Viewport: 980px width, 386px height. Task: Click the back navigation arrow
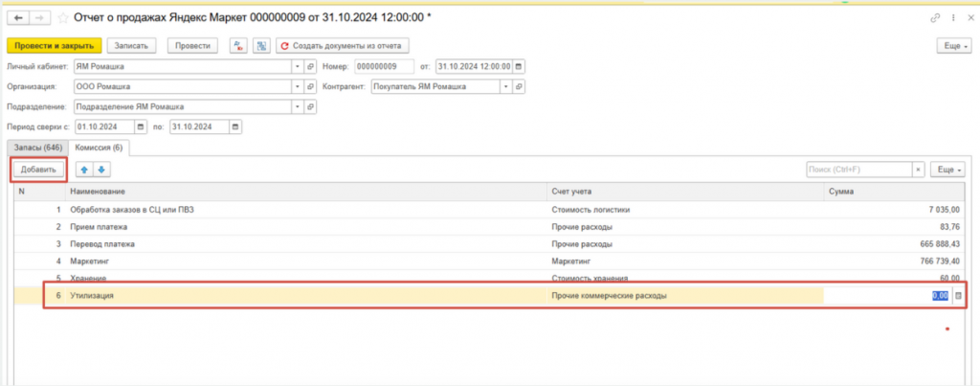coord(17,18)
